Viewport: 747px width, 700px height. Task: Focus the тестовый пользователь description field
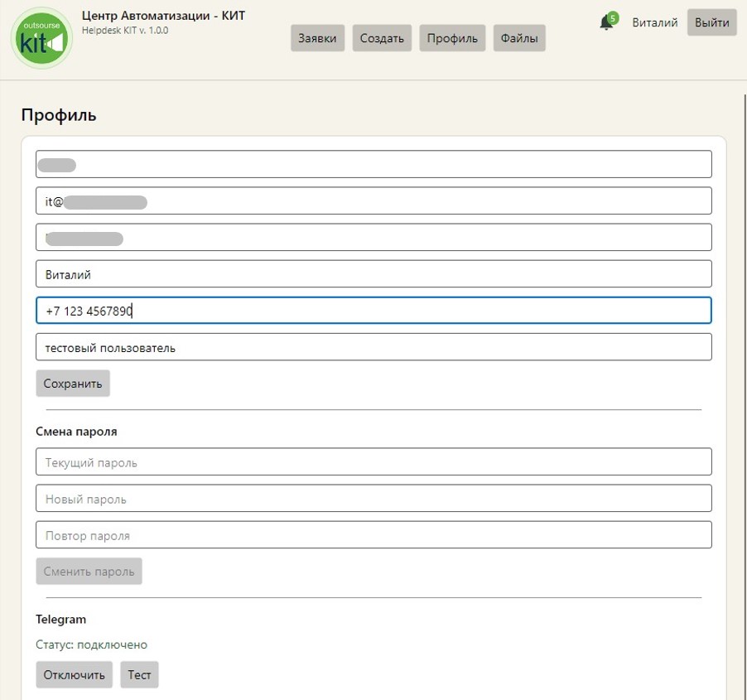coord(373,347)
